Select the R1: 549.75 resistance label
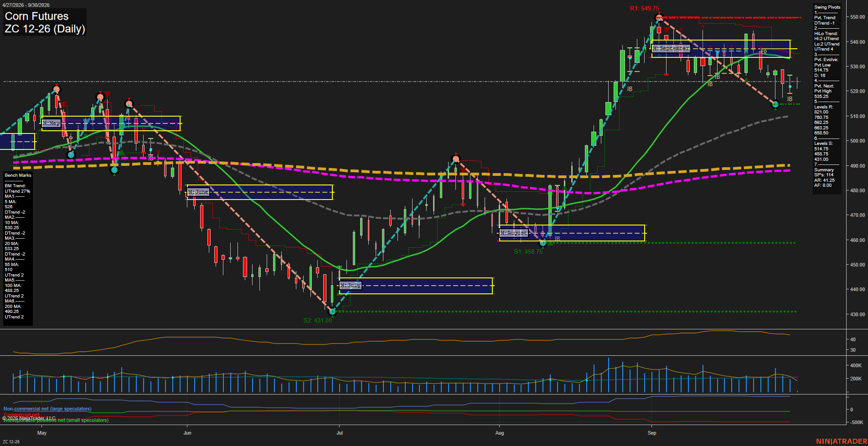The width and height of the screenshot is (868, 446). click(x=645, y=9)
